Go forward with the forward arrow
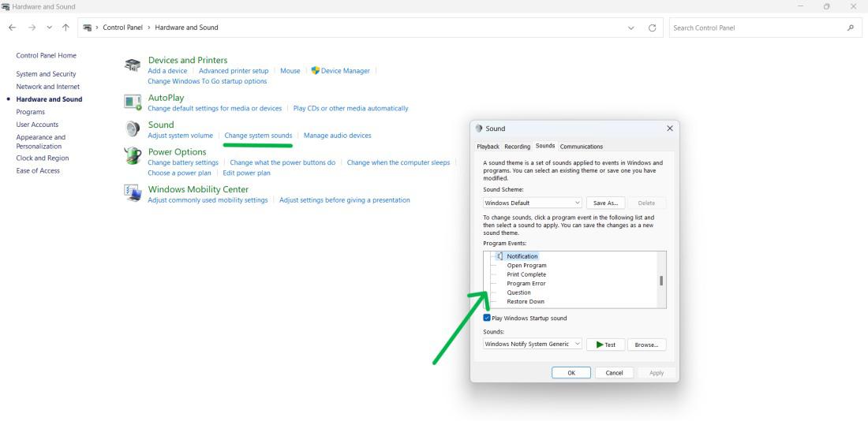The width and height of the screenshot is (868, 421). click(x=32, y=28)
